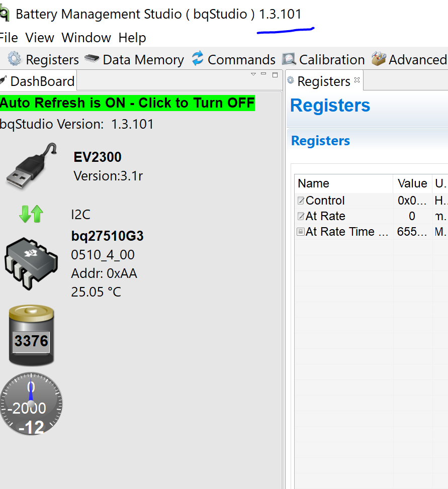Click the At Rate value cell 0
448x489 pixels.
coord(412,216)
